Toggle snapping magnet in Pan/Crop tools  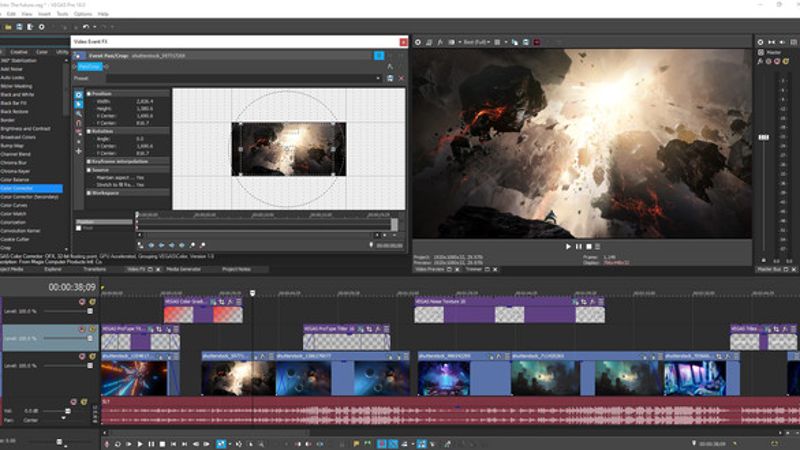click(x=79, y=123)
